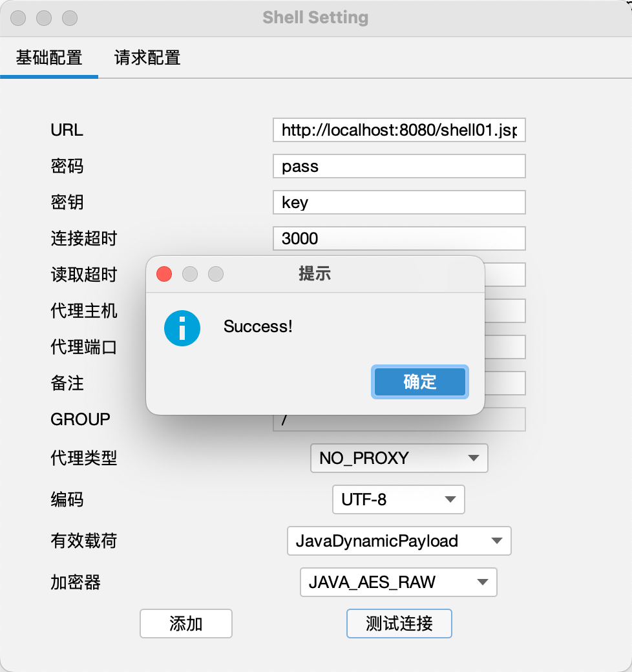Click the URL input field
Viewport: 632px width, 672px height.
click(x=399, y=130)
